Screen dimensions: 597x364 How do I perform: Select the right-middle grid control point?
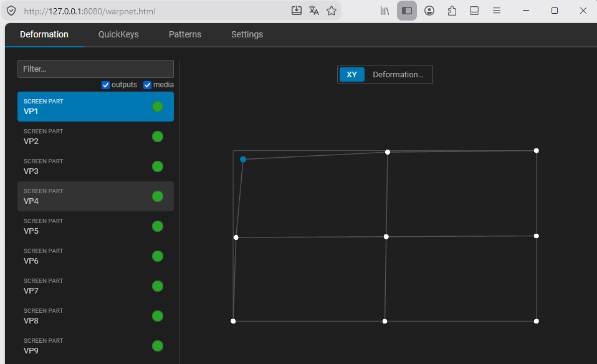[537, 236]
